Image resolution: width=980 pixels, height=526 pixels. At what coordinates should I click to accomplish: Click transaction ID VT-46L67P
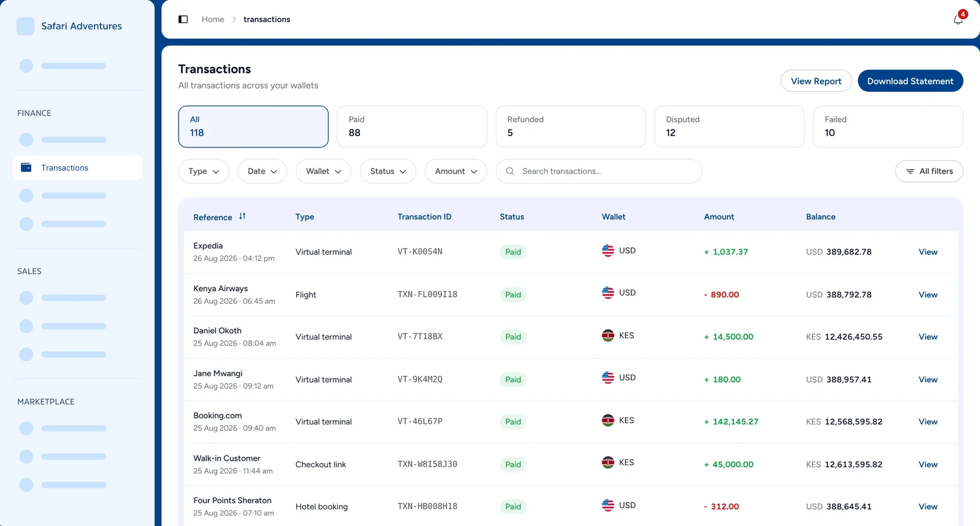click(420, 421)
